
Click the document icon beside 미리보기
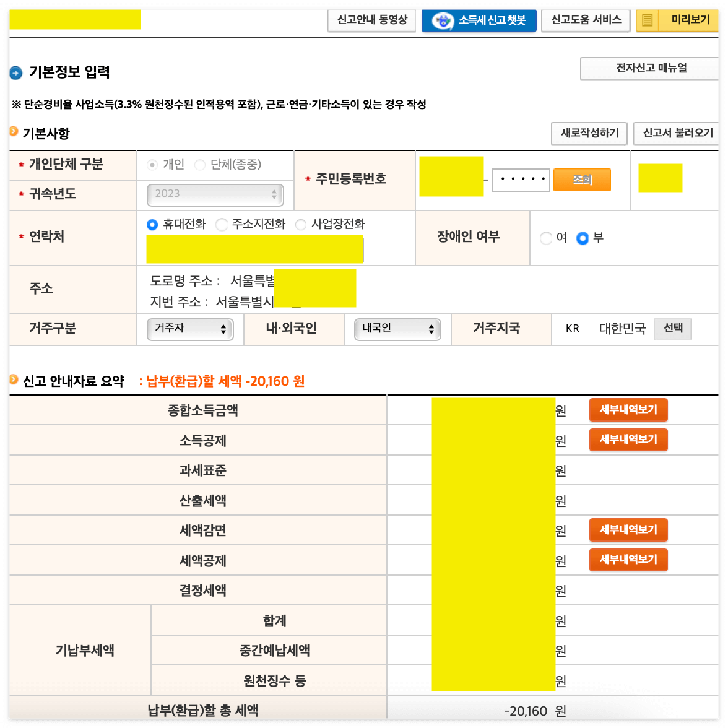tap(648, 20)
